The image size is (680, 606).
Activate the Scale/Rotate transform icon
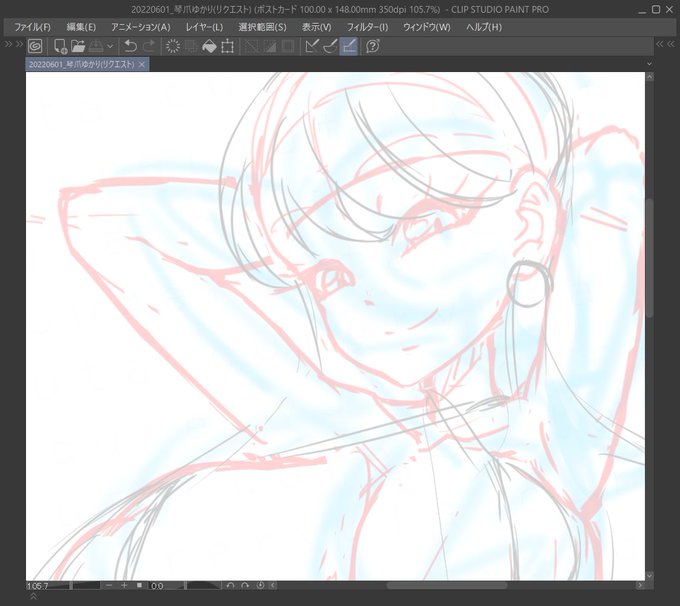(227, 46)
